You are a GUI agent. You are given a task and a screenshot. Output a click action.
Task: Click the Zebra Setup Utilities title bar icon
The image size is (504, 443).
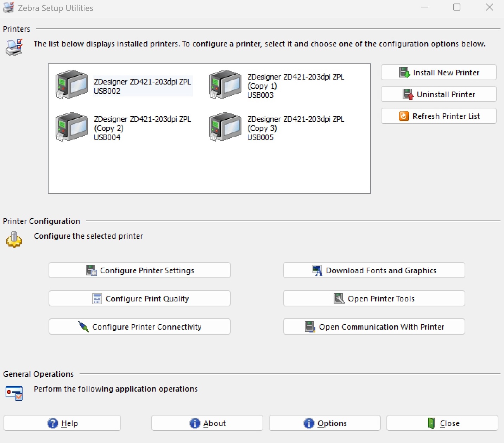pos(8,8)
